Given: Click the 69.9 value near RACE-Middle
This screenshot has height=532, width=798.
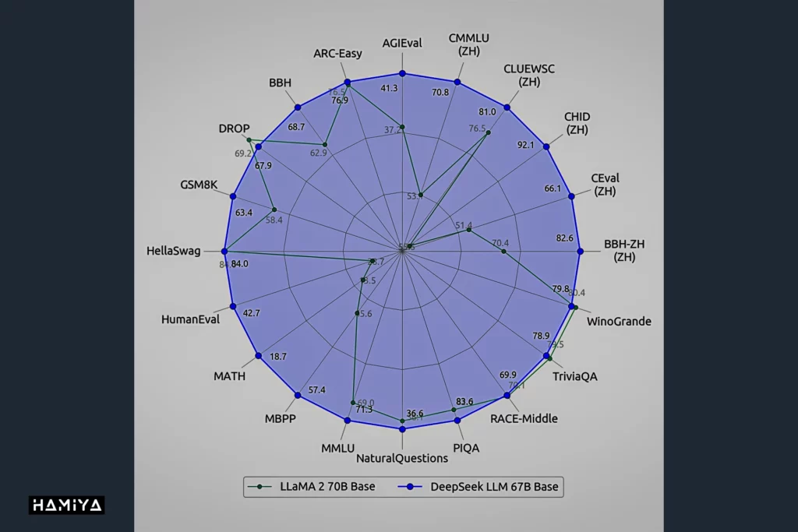Looking at the screenshot, I should [x=508, y=375].
